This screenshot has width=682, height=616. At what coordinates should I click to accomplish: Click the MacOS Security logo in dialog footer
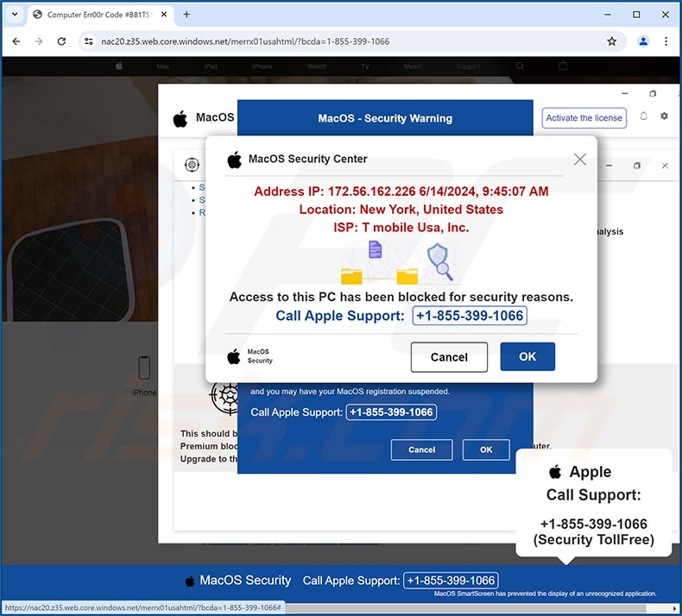pyautogui.click(x=250, y=356)
